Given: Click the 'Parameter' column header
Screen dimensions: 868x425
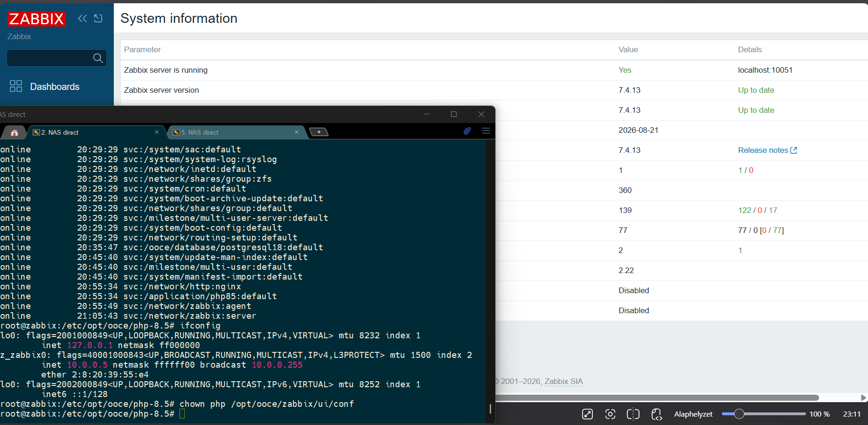Looking at the screenshot, I should [x=142, y=49].
